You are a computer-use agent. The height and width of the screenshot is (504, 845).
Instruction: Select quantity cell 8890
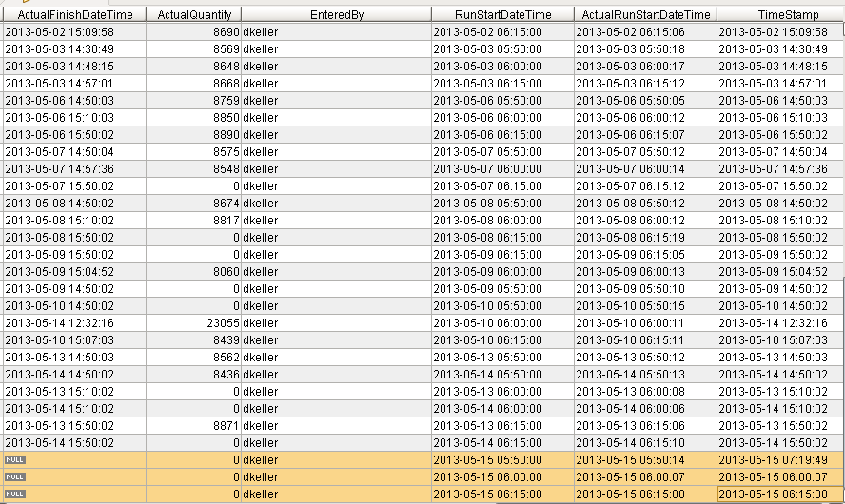point(193,135)
